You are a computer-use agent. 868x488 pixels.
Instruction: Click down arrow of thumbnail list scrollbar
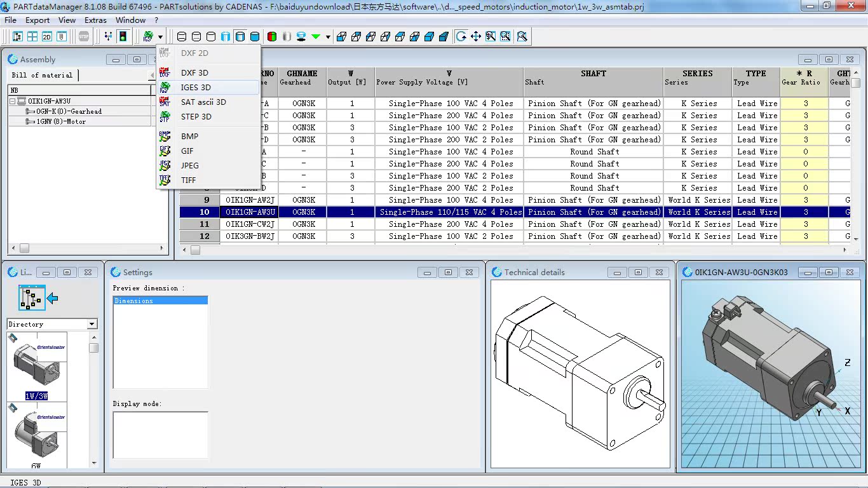coord(93,464)
